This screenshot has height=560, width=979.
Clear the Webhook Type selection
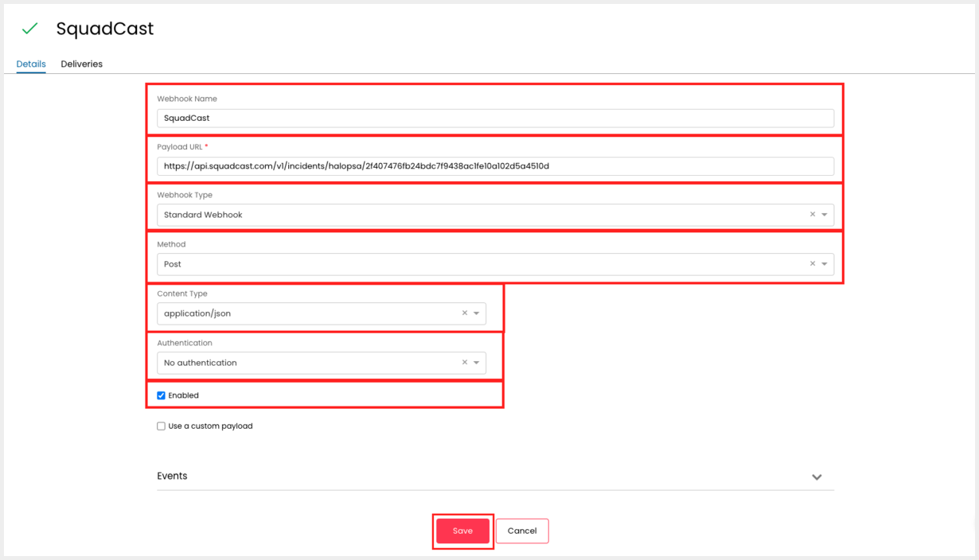pos(812,214)
